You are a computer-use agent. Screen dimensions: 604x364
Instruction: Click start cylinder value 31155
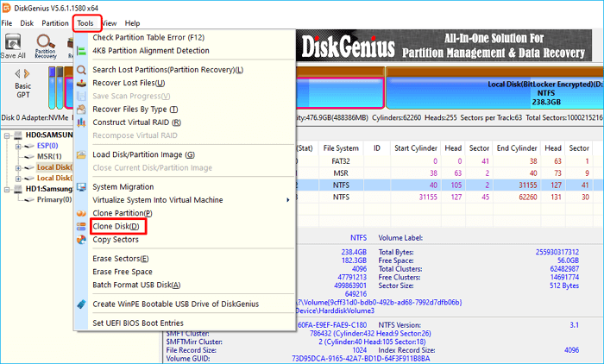coord(428,198)
